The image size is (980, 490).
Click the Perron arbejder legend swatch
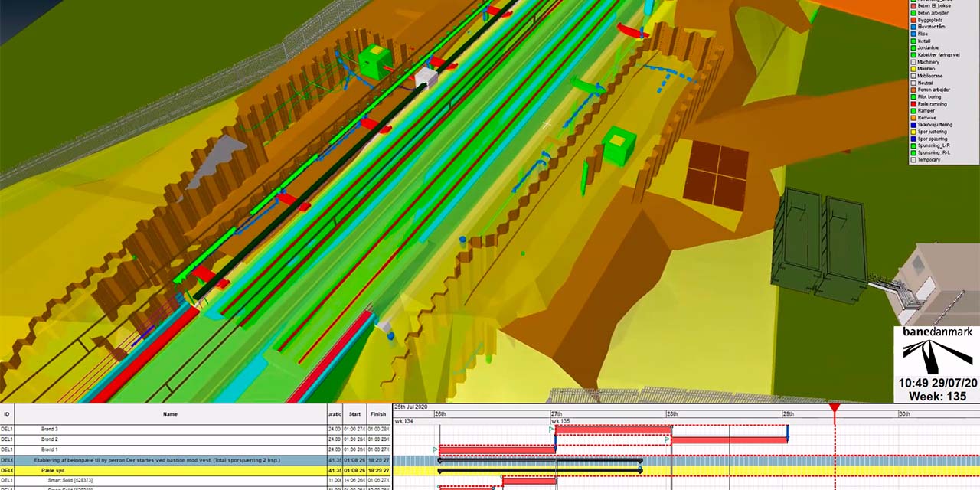pyautogui.click(x=913, y=90)
